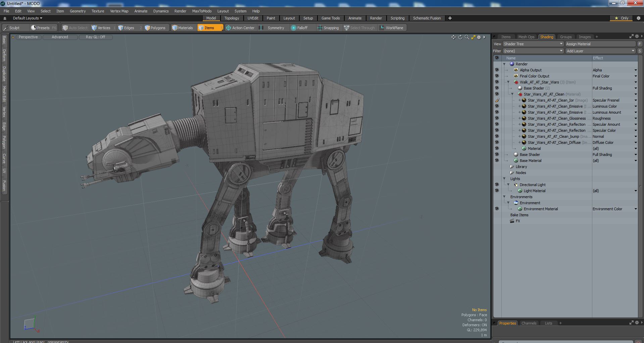Open the Default Layouts dropdown

[x=28, y=18]
